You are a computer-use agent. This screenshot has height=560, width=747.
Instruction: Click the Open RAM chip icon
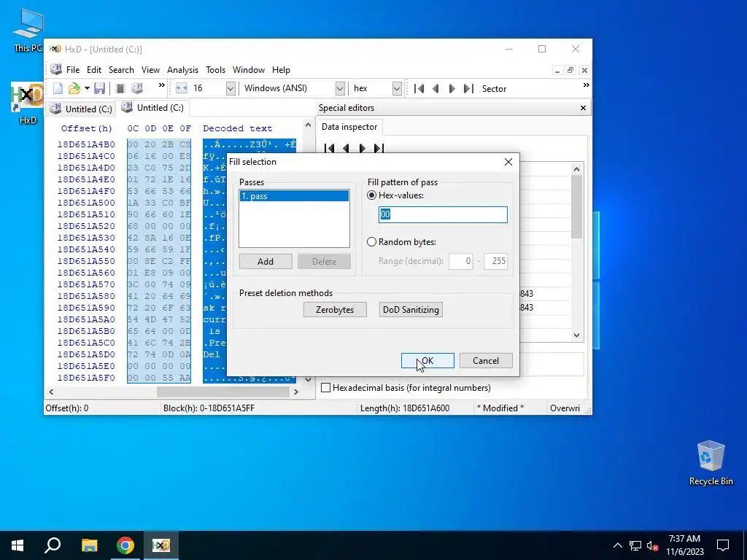click(120, 88)
